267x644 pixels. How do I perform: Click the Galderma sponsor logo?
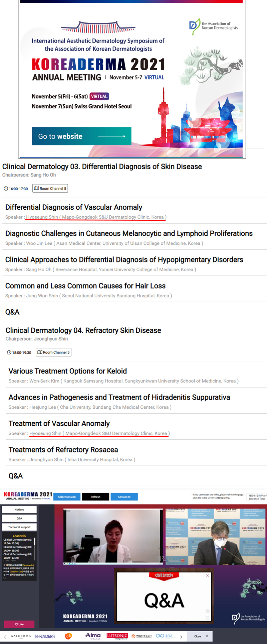[21, 636]
